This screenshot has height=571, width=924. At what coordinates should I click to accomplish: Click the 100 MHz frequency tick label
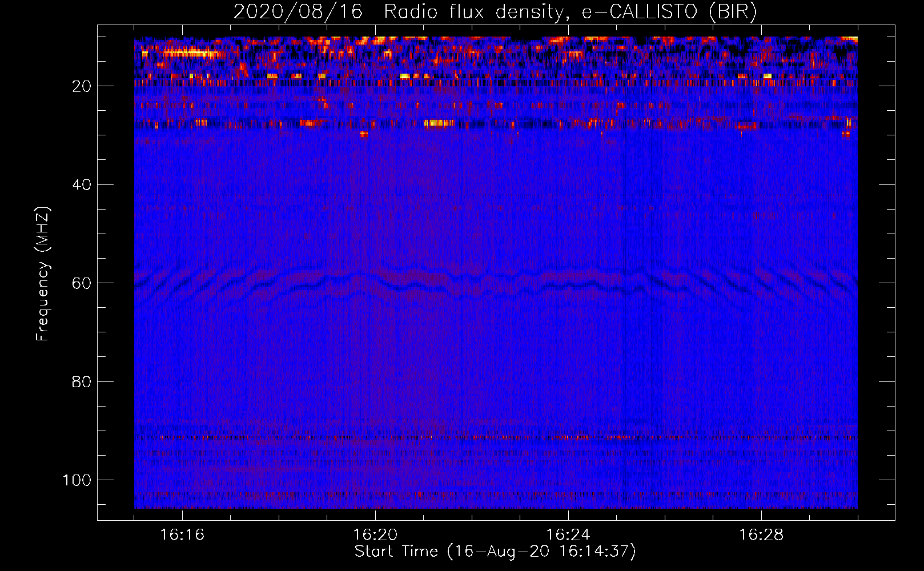click(x=77, y=480)
